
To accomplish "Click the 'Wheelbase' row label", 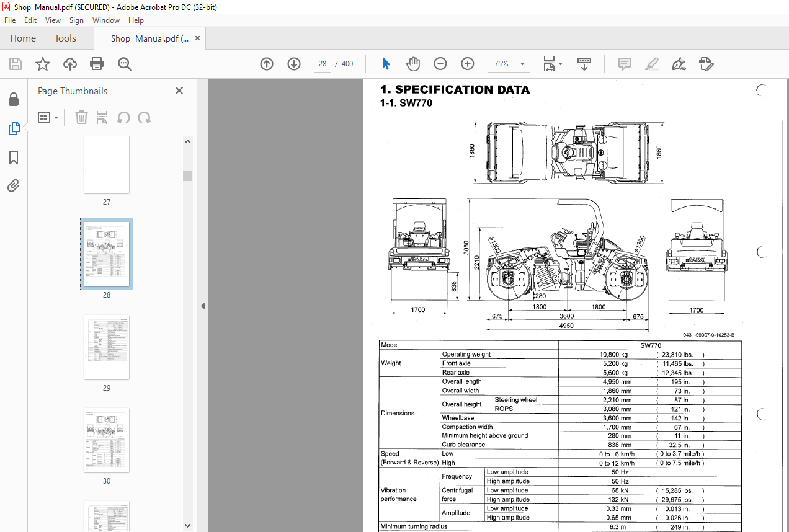I will point(458,418).
